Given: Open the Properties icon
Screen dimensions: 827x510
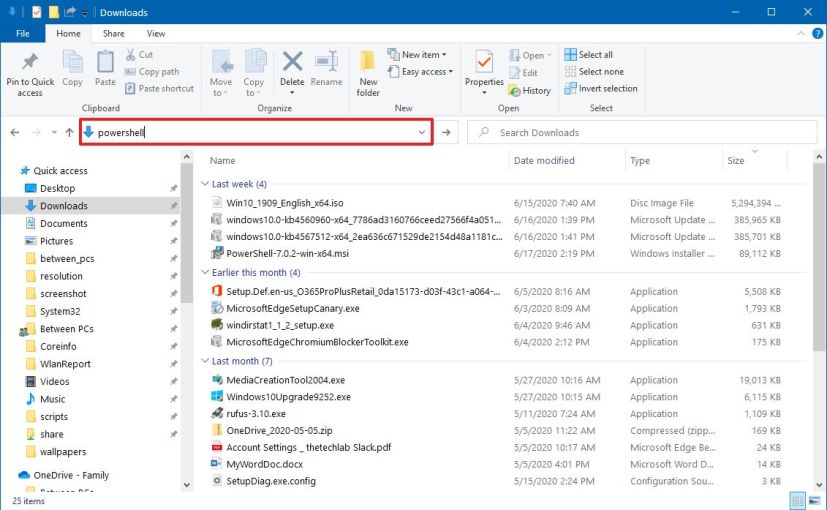Looking at the screenshot, I should [484, 62].
